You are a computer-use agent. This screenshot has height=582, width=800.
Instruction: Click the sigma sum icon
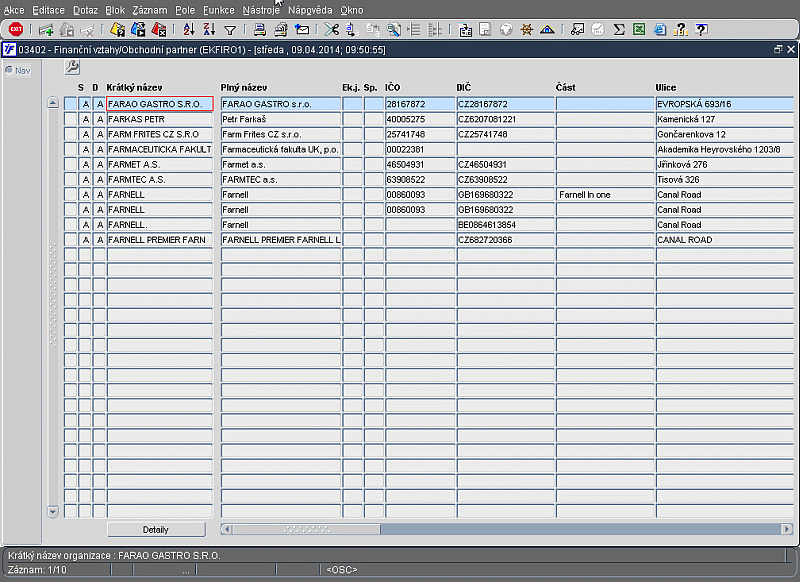[619, 30]
